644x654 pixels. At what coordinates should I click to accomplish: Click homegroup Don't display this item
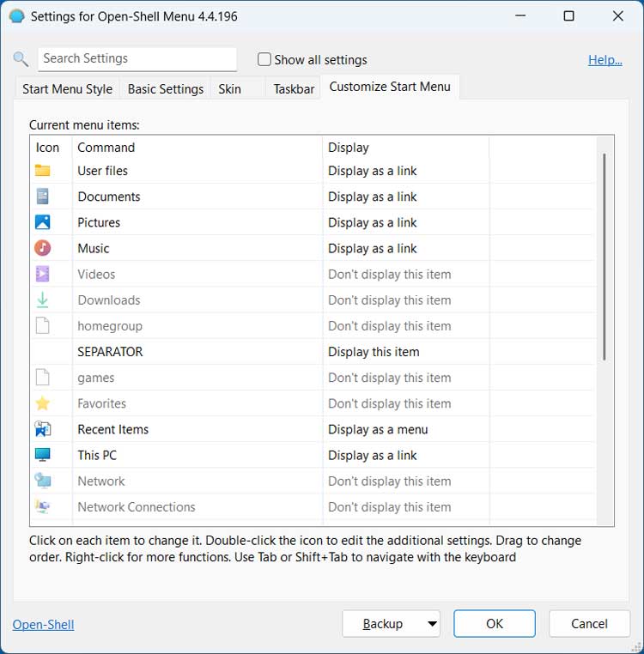coord(389,326)
